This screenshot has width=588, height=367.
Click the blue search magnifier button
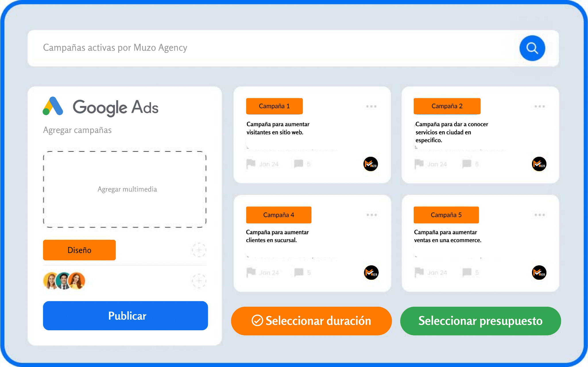(532, 48)
